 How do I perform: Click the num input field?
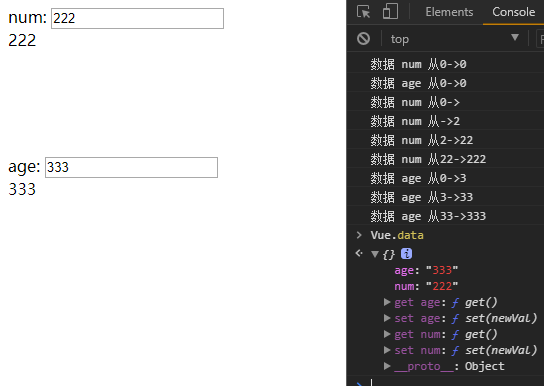coord(137,18)
